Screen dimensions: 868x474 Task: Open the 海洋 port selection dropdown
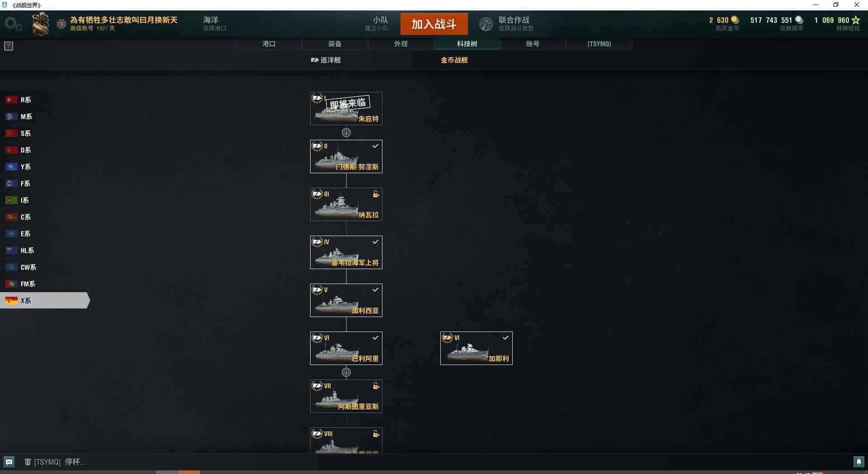214,24
